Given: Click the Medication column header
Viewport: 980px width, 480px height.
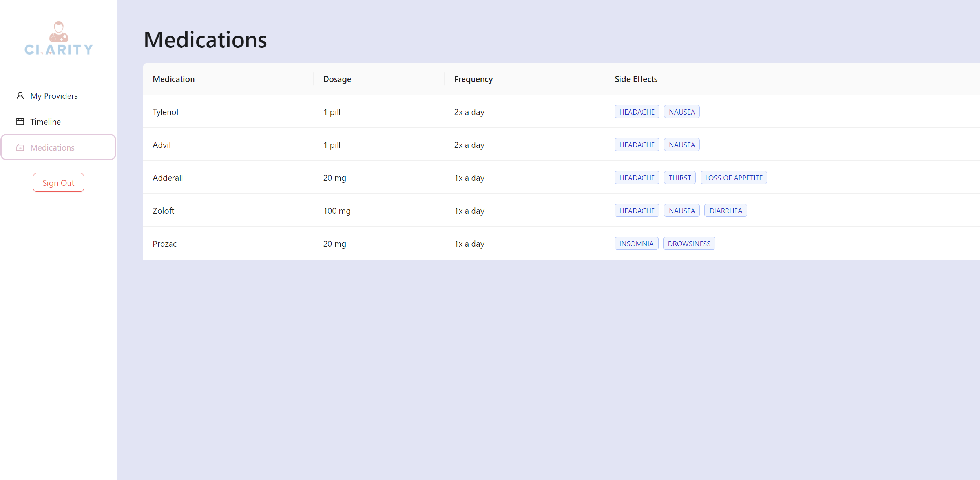Looking at the screenshot, I should 173,79.
